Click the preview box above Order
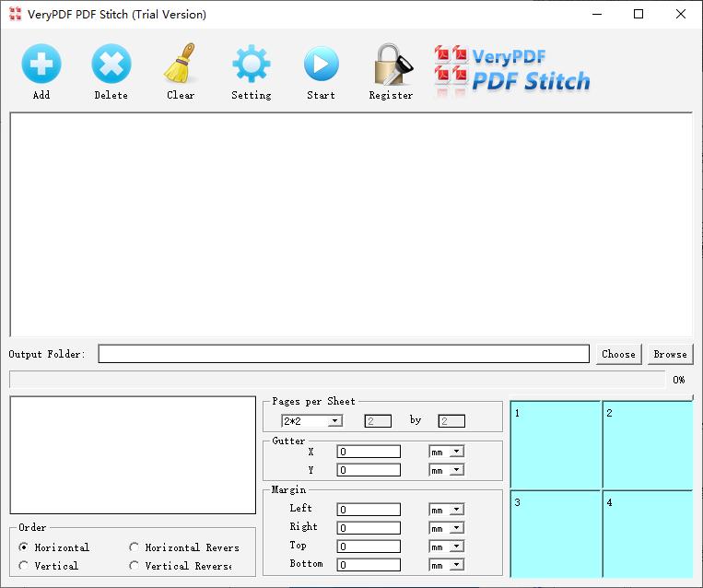 point(133,454)
